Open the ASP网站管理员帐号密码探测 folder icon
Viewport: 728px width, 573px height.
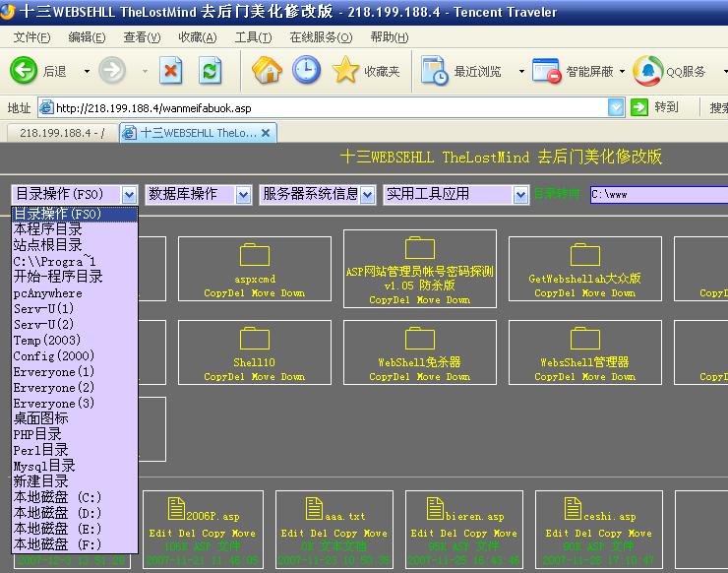click(420, 247)
